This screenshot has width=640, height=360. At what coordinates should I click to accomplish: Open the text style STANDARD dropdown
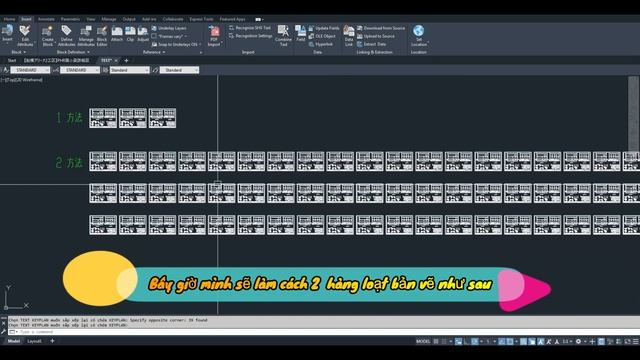(30, 70)
